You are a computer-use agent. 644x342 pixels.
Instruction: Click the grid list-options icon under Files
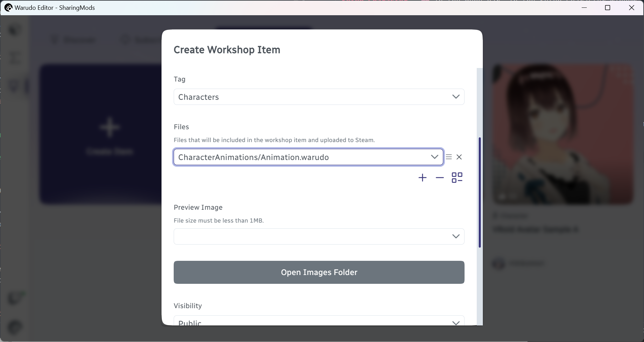coord(457,178)
